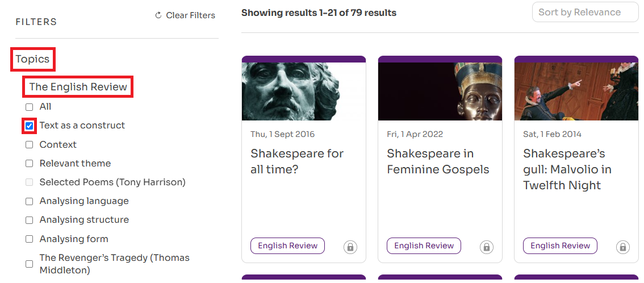Viewport: 644px width, 283px height.
Task: Click English Review tag on Malvolio card
Action: 560,245
